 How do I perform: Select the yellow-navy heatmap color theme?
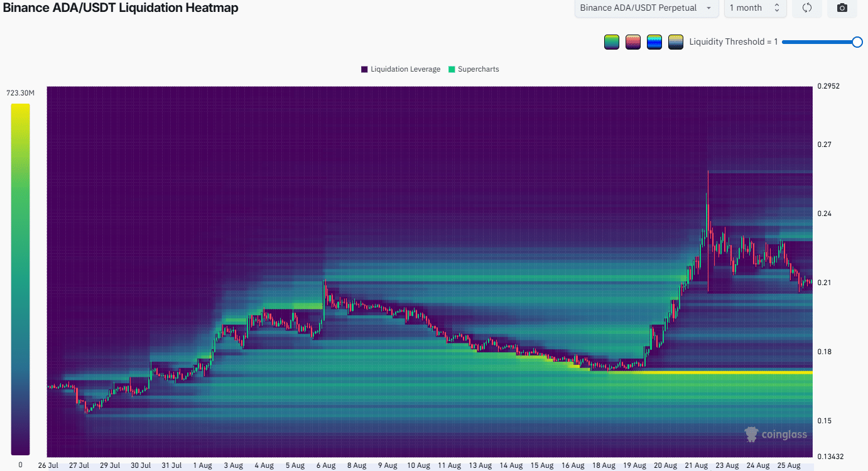[x=676, y=42]
